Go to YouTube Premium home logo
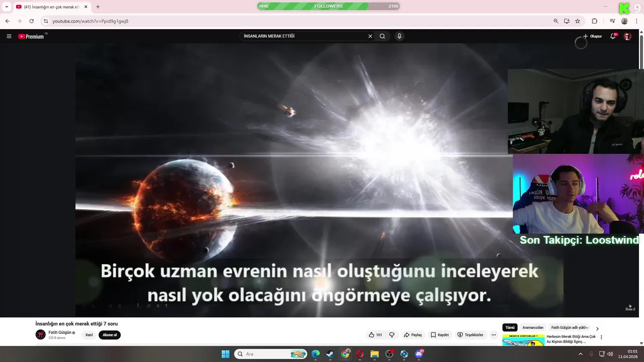This screenshot has width=644, height=362. tap(32, 36)
